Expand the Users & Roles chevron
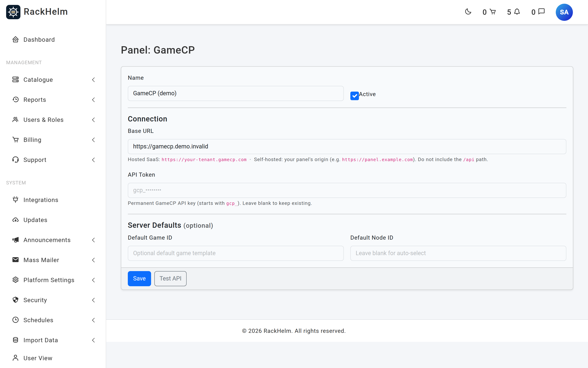Image resolution: width=588 pixels, height=368 pixels. [93, 120]
